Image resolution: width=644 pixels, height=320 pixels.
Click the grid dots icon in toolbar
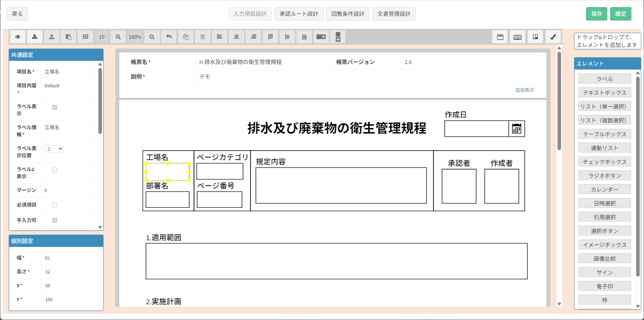(85, 37)
